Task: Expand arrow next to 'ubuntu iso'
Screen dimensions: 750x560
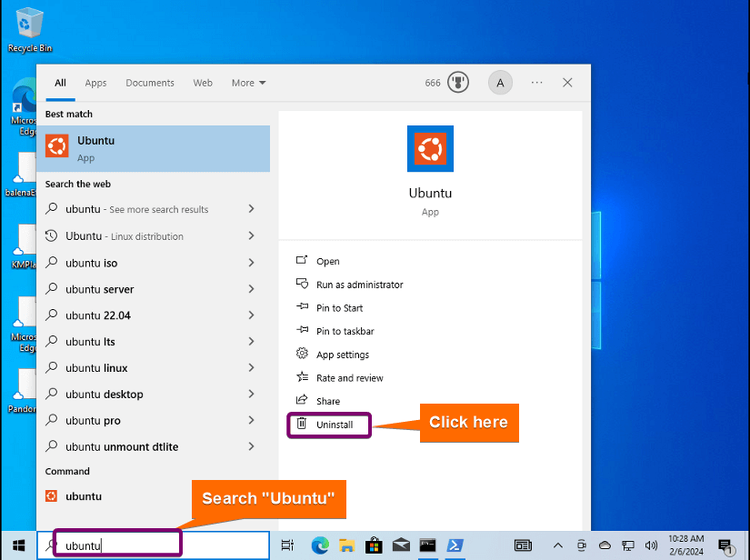Action: point(252,262)
